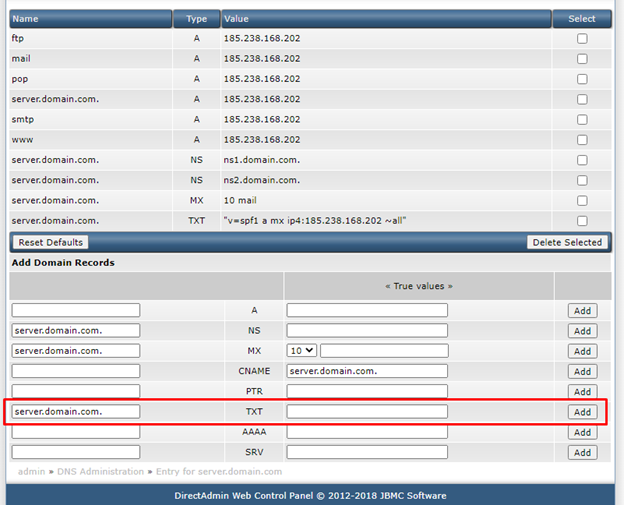Focus the TXT record value field
The image size is (624, 505).
[367, 411]
